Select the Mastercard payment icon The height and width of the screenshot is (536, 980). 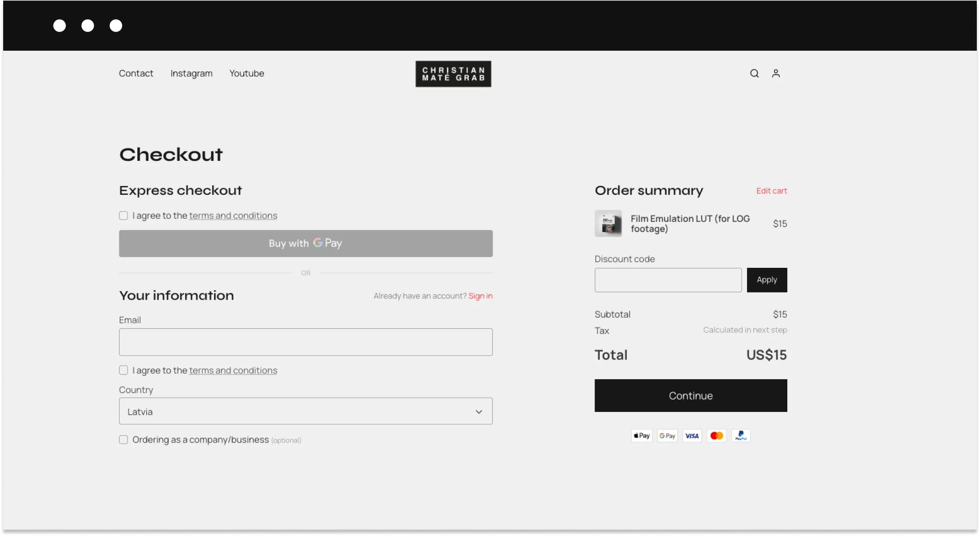[716, 435]
